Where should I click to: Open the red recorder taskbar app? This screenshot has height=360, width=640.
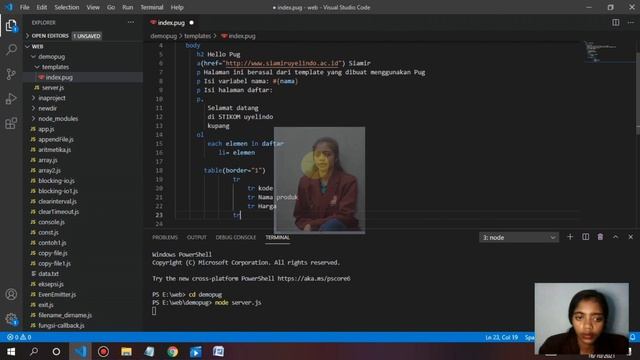tap(103, 351)
